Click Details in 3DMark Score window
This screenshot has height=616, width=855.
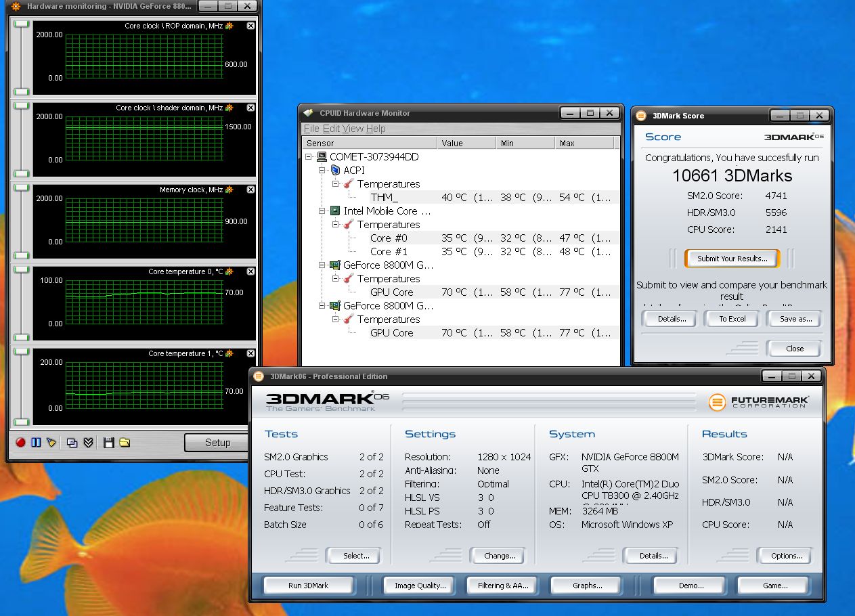coord(672,319)
